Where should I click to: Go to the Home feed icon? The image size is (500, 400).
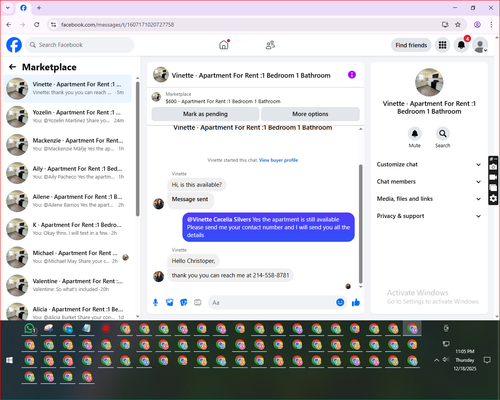coord(224,45)
